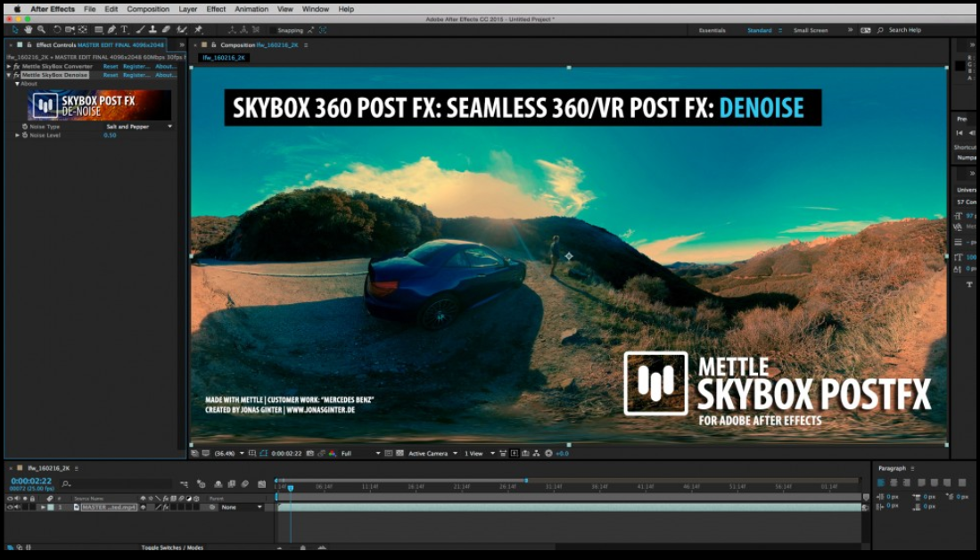Select the Puppet Pin tool

pyautogui.click(x=199, y=30)
